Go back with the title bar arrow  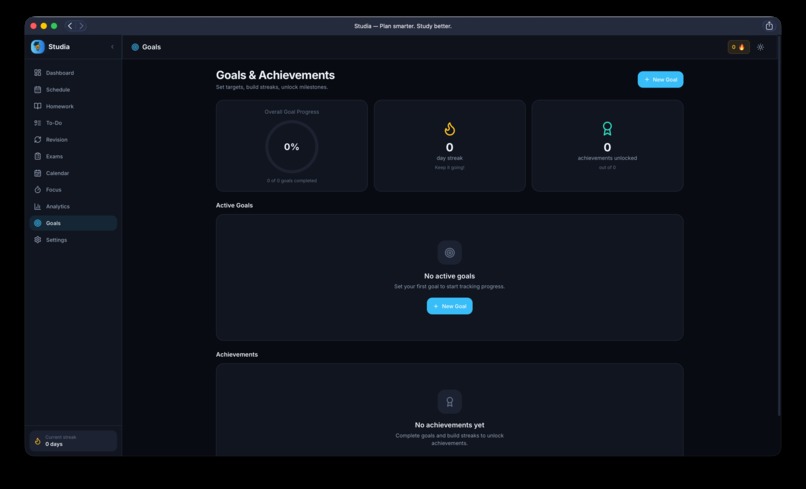70,26
